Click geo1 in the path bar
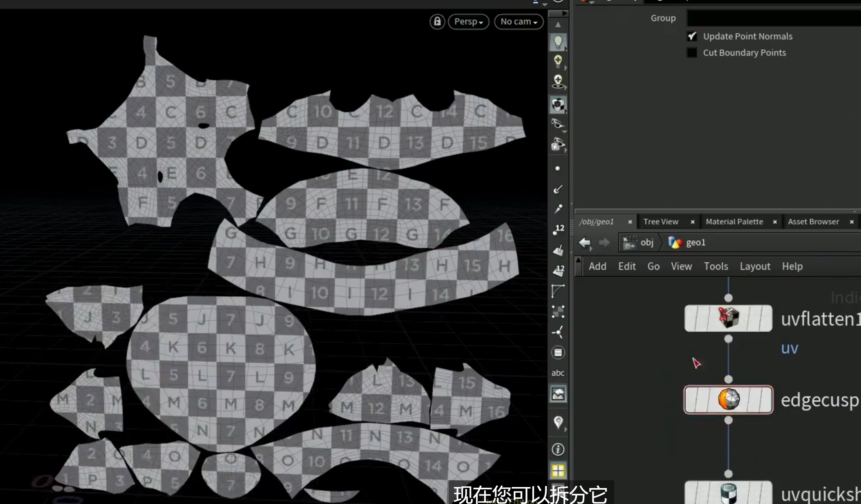 point(687,243)
